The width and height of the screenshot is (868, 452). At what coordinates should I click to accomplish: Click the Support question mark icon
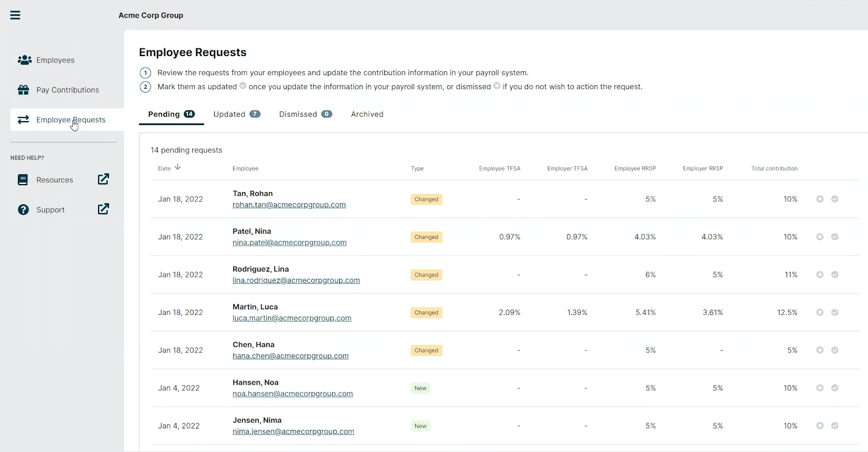pyautogui.click(x=23, y=209)
